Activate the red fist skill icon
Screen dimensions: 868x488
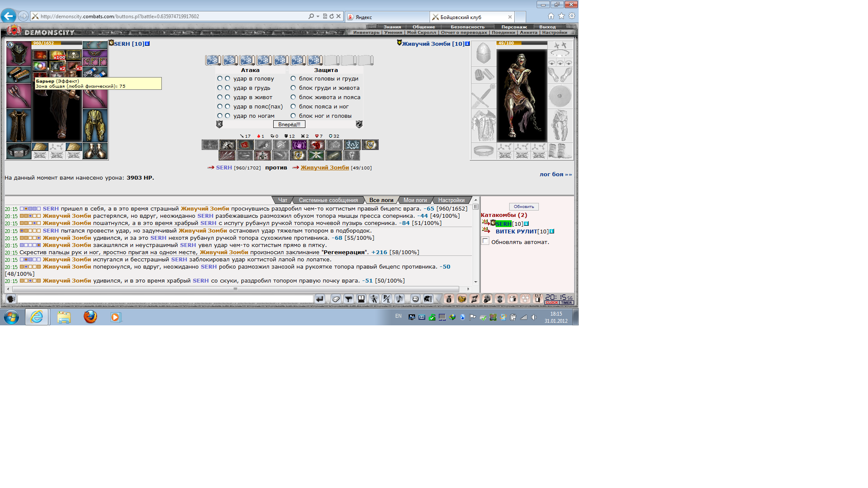pyautogui.click(x=317, y=145)
